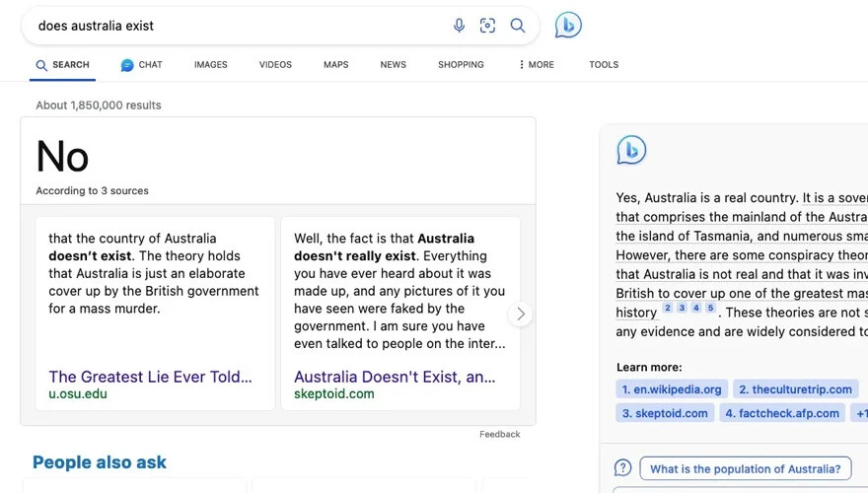Visit skeptoid.com source URL under card

[x=333, y=394]
